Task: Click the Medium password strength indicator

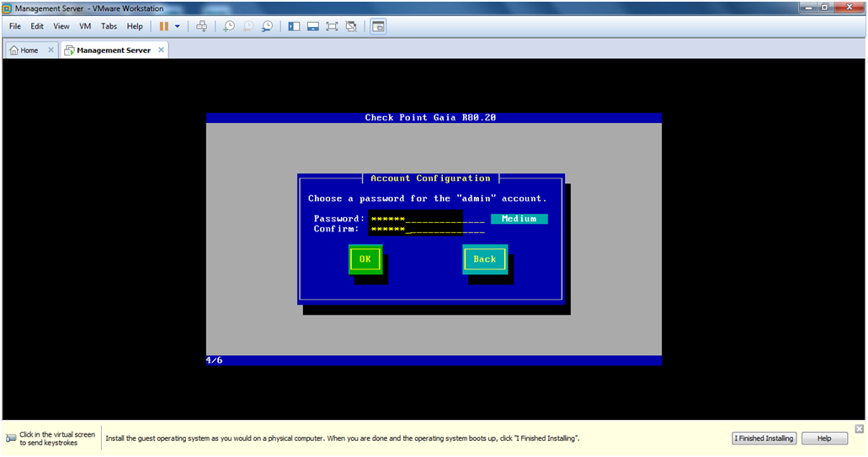Action: 519,219
